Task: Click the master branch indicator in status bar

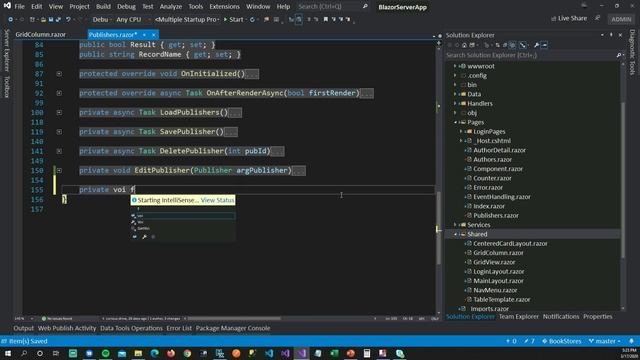Action: tap(604, 341)
